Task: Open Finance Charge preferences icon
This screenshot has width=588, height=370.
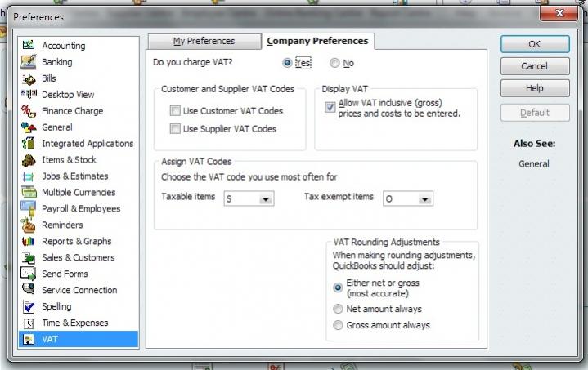Action: coord(29,111)
